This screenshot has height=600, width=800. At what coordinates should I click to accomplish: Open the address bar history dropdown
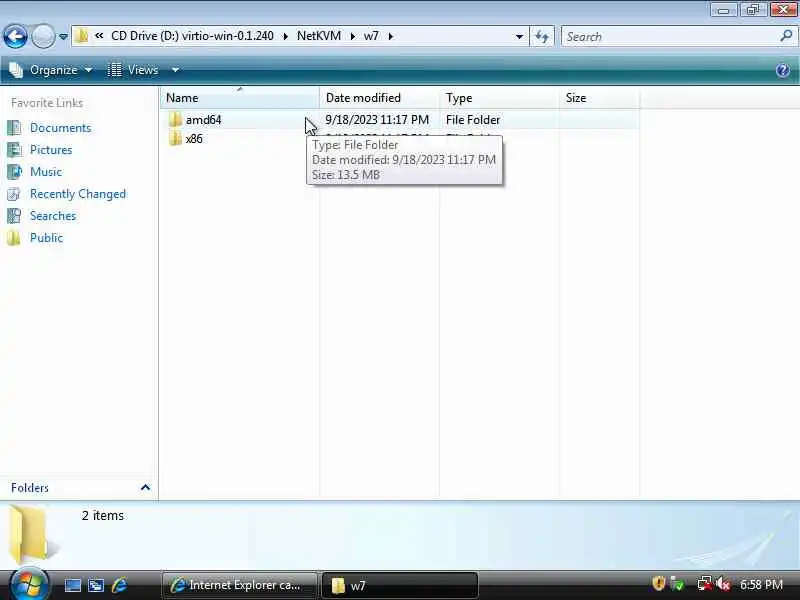[x=519, y=37]
